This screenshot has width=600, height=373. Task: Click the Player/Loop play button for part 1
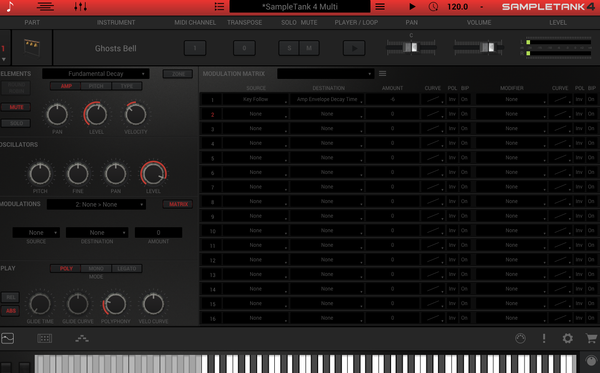[x=354, y=48]
